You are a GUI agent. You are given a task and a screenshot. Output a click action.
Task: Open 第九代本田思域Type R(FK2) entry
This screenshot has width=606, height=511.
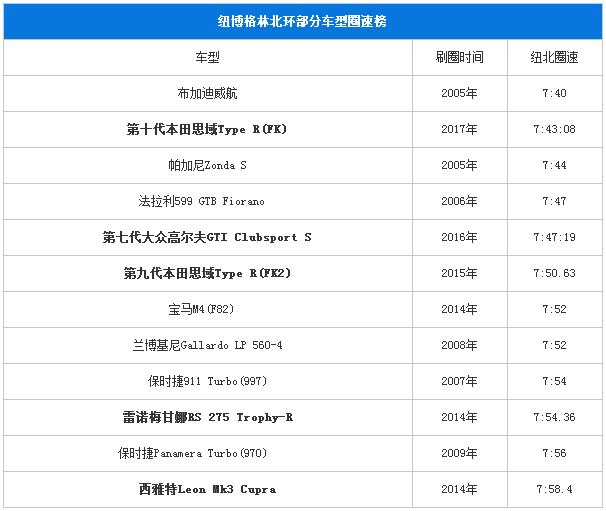tap(207, 273)
